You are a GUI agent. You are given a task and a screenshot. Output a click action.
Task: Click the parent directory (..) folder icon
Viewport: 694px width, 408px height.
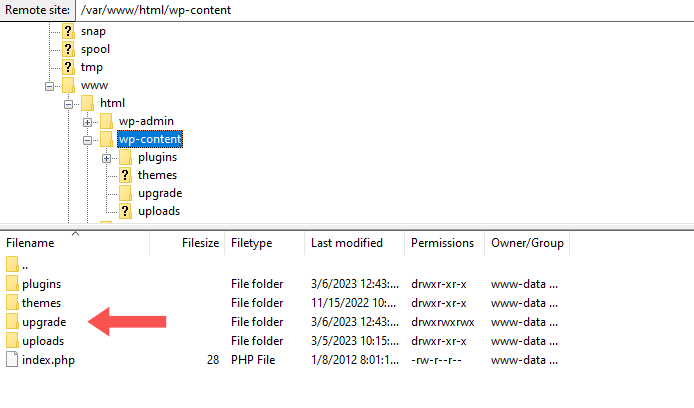tap(12, 265)
